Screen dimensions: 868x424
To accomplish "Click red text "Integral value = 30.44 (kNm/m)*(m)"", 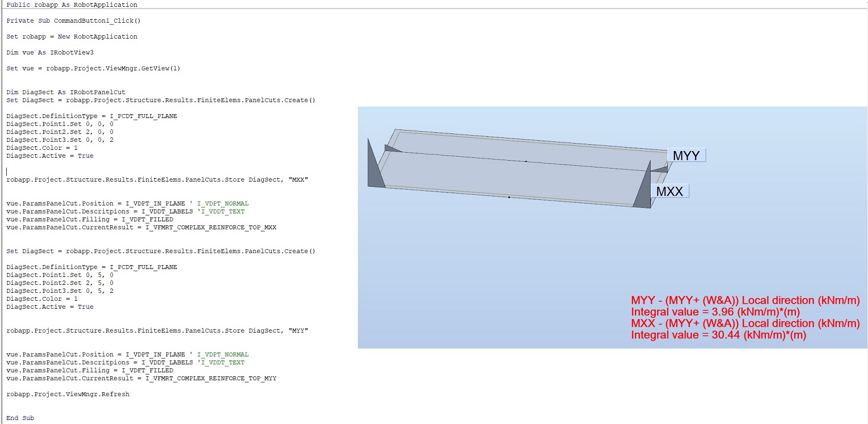I will click(x=718, y=335).
